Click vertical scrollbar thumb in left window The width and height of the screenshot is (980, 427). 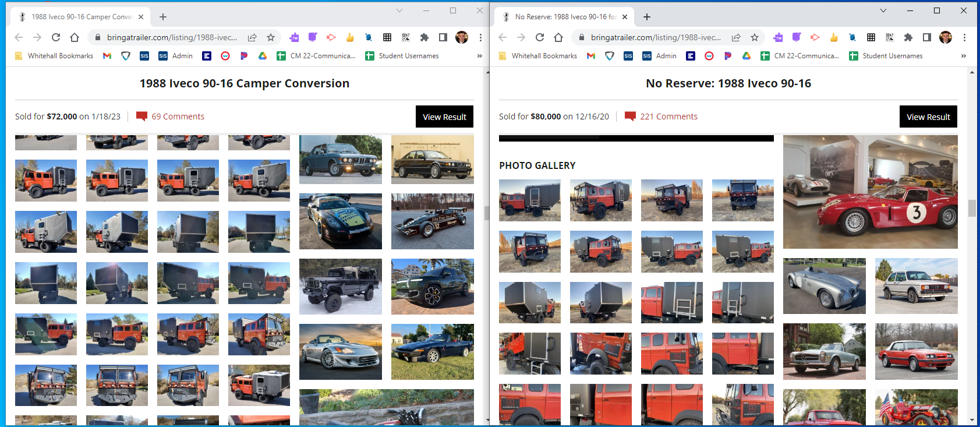(487, 213)
